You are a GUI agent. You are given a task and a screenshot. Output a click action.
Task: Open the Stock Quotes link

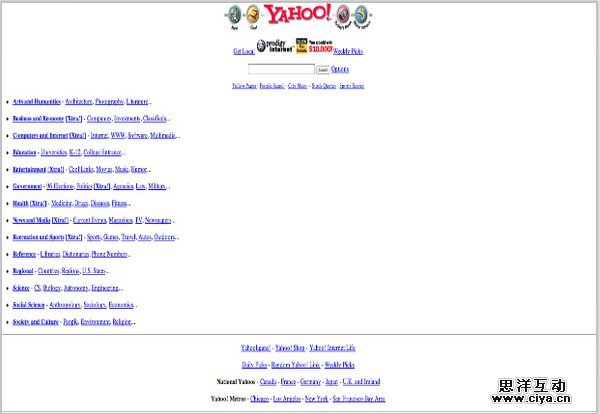tap(324, 86)
